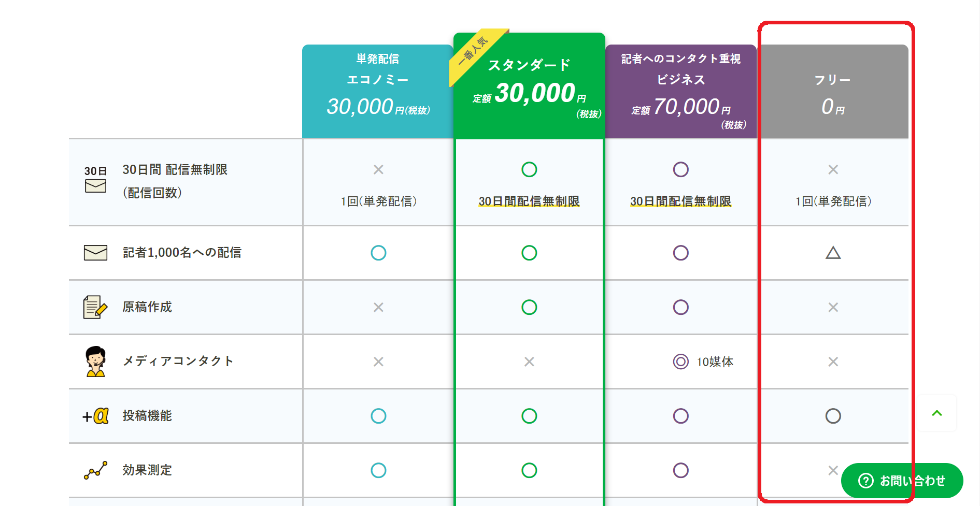Click the question mark icon on お問い合わせ

point(865,480)
